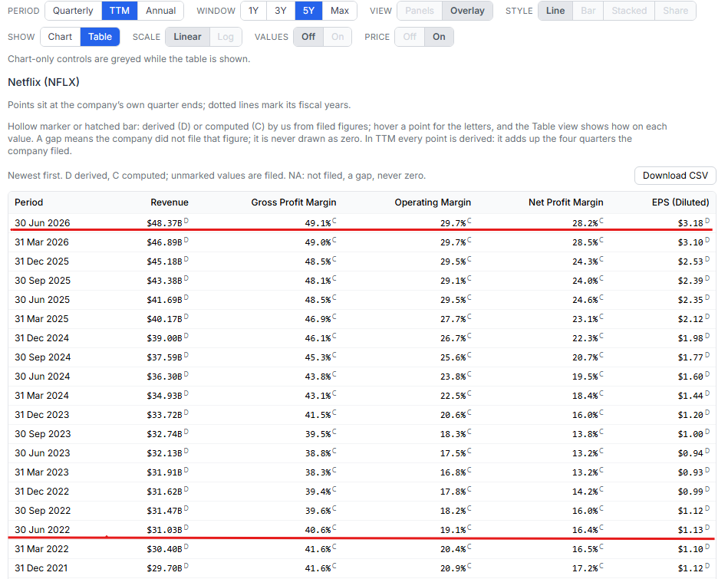Choose the Stacked chart style
This screenshot has height=579, width=728.
[629, 11]
